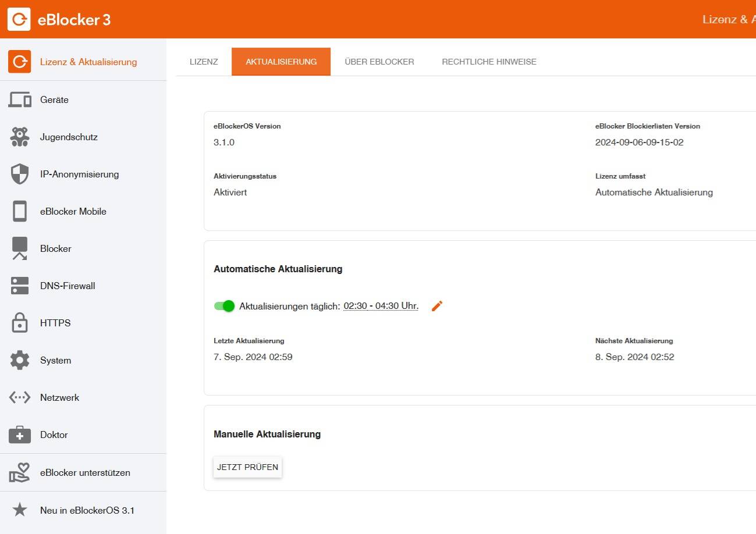Viewport: 756px width, 534px height.
Task: Edit update time with the pencil icon
Action: pos(437,306)
